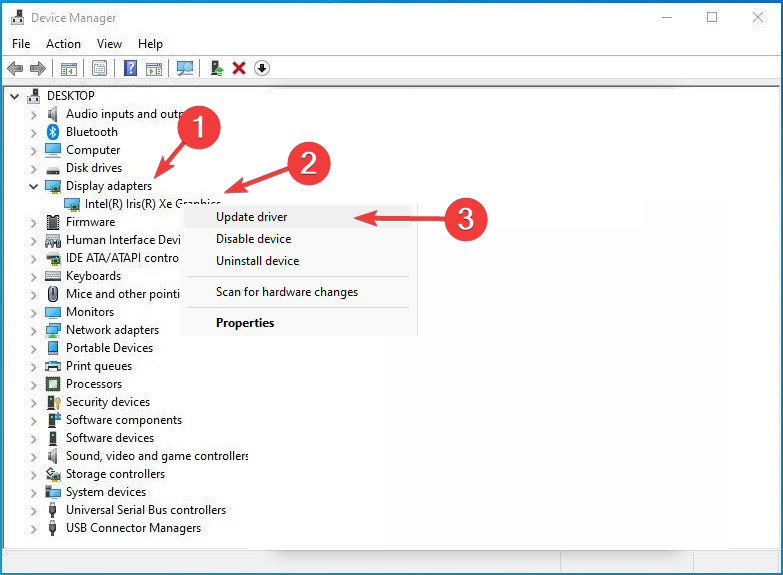Open the View menu
This screenshot has width=783, height=575.
(x=109, y=44)
